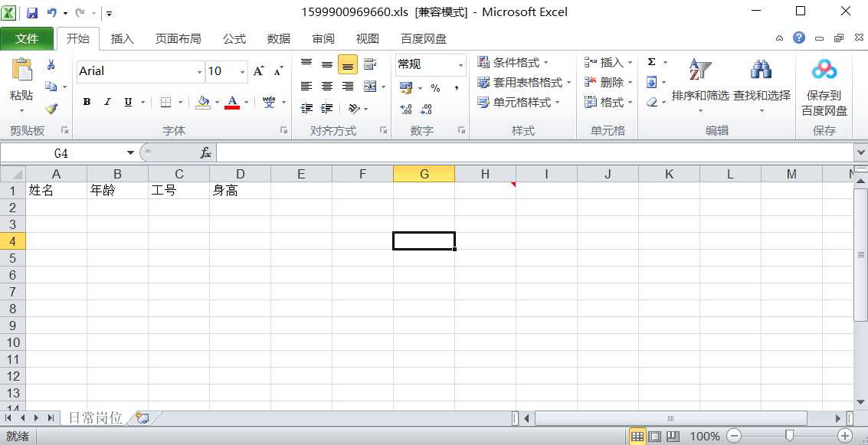
Task: Click the Save icon in quick access toolbar
Action: click(x=32, y=12)
